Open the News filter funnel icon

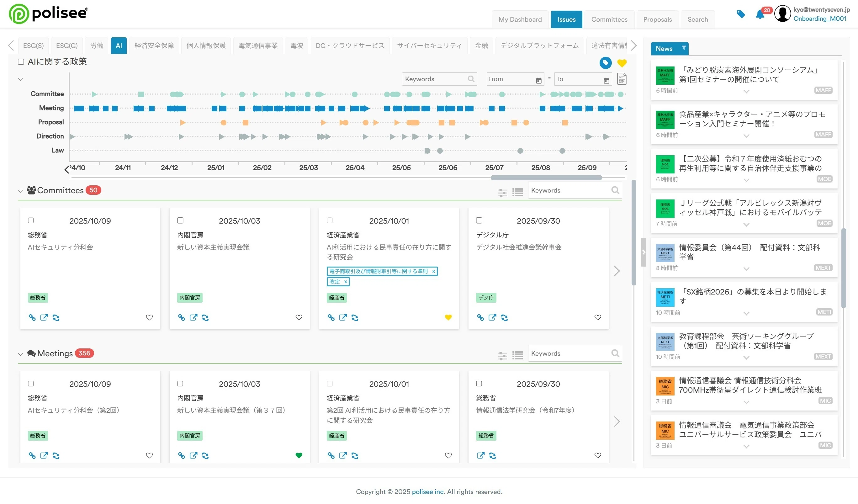click(683, 48)
